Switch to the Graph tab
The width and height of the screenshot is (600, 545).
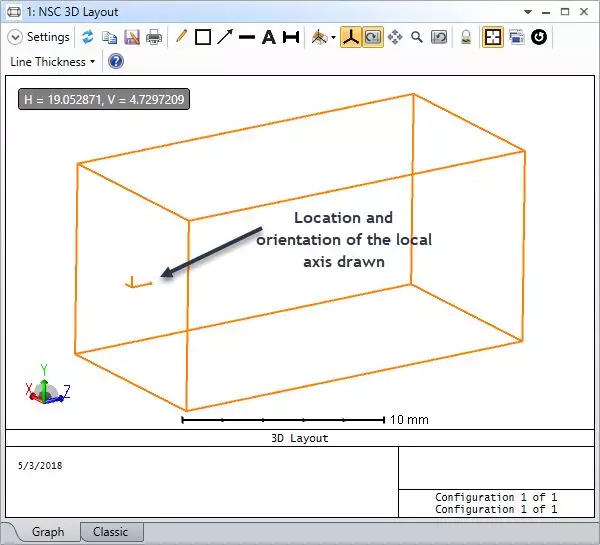[49, 532]
